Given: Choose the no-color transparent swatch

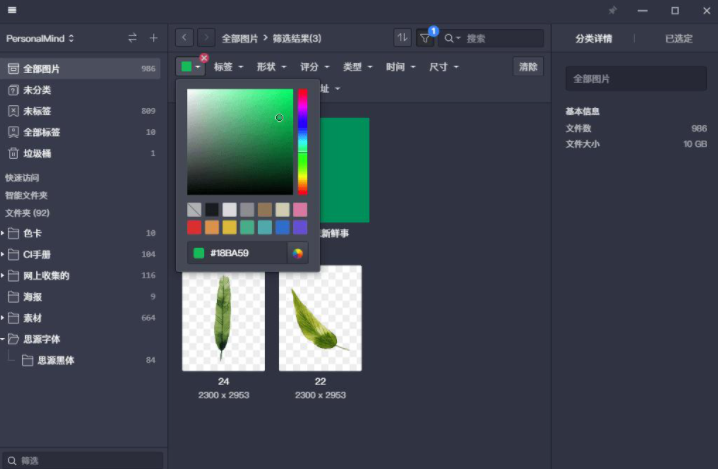Looking at the screenshot, I should (194, 210).
